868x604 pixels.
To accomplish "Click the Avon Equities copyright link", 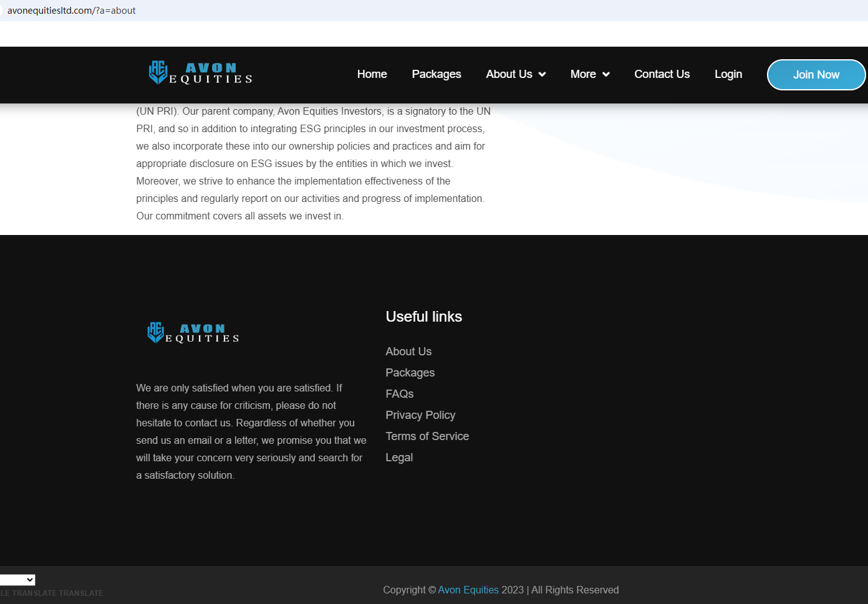I will point(468,590).
